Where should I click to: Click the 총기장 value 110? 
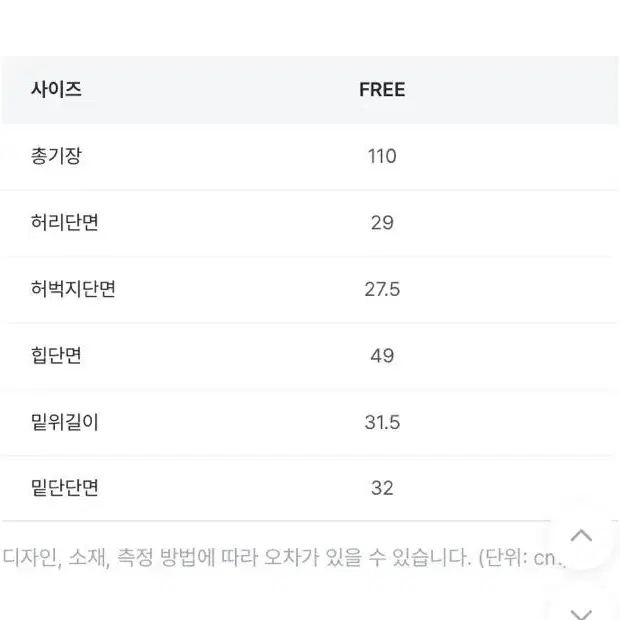pyautogui.click(x=382, y=156)
